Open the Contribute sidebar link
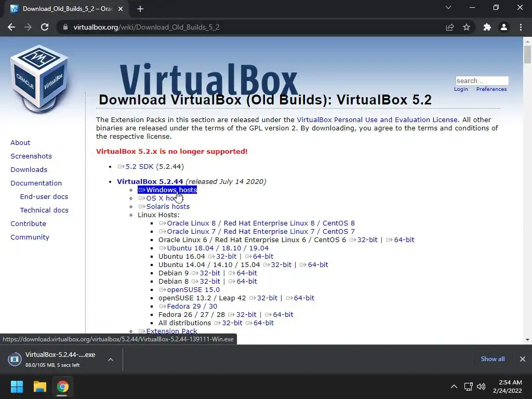Viewport: 532px width, 399px height. (28, 224)
